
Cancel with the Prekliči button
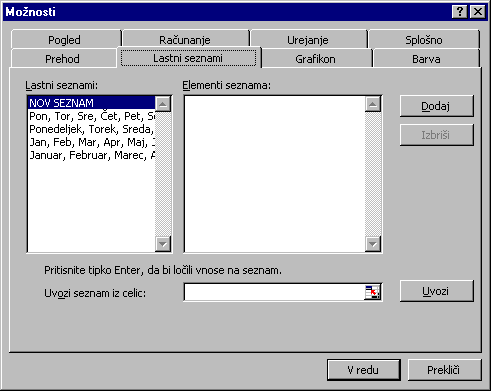click(444, 370)
